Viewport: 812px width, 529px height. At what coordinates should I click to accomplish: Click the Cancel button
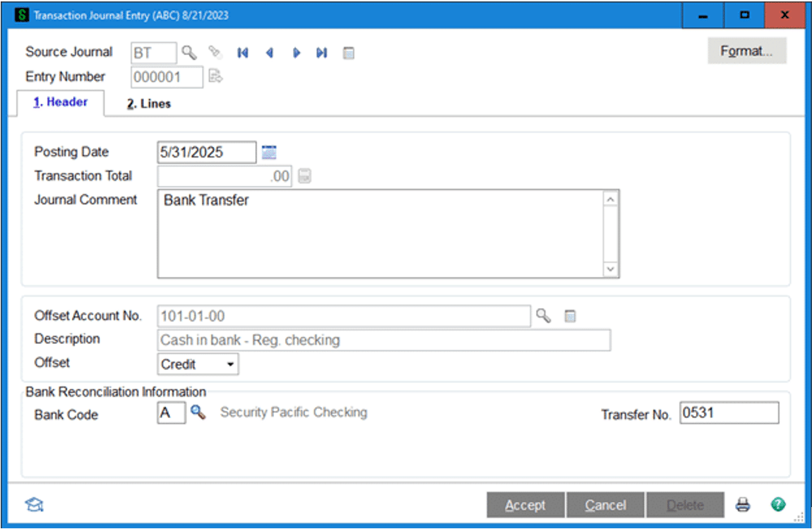[606, 505]
